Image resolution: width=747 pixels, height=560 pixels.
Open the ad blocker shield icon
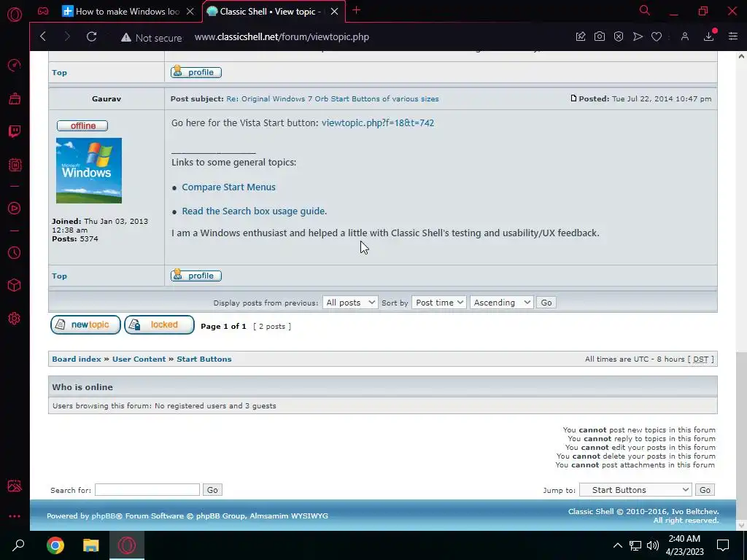click(x=619, y=36)
